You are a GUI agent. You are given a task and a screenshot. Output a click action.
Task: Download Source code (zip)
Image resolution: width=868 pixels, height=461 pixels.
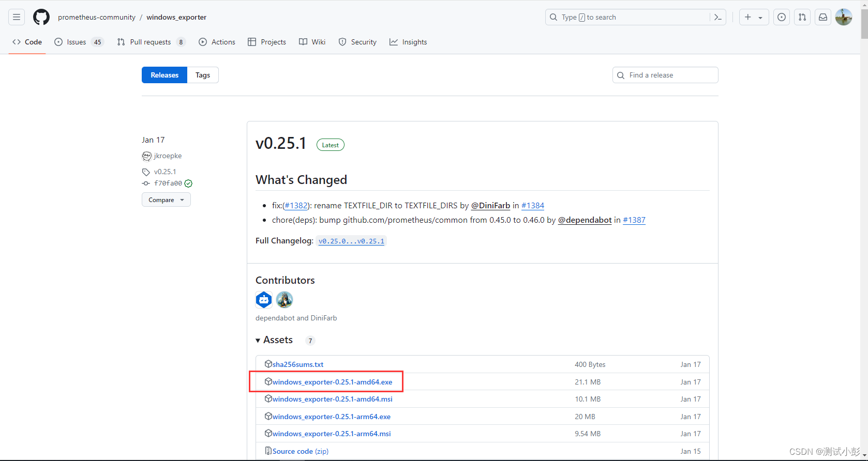pyautogui.click(x=301, y=451)
